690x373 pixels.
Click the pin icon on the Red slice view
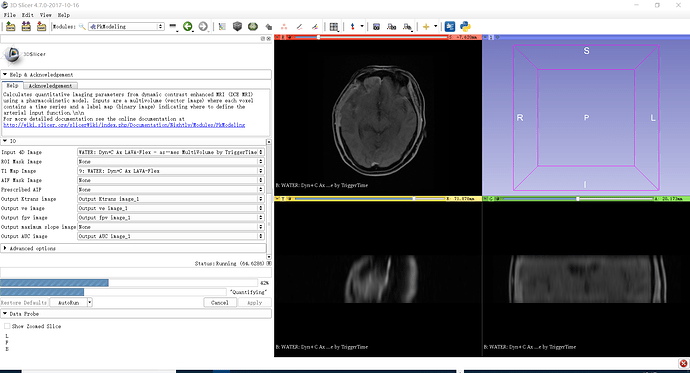277,37
